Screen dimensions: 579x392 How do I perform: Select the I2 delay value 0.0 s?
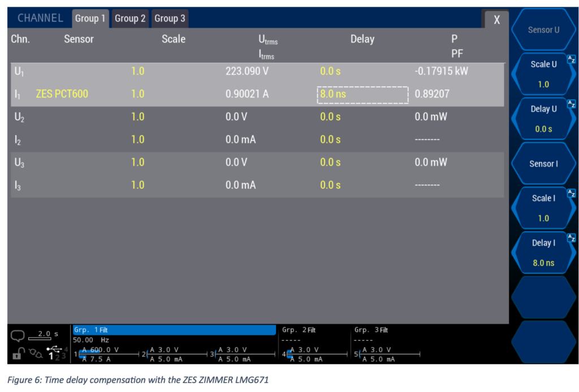[330, 140]
